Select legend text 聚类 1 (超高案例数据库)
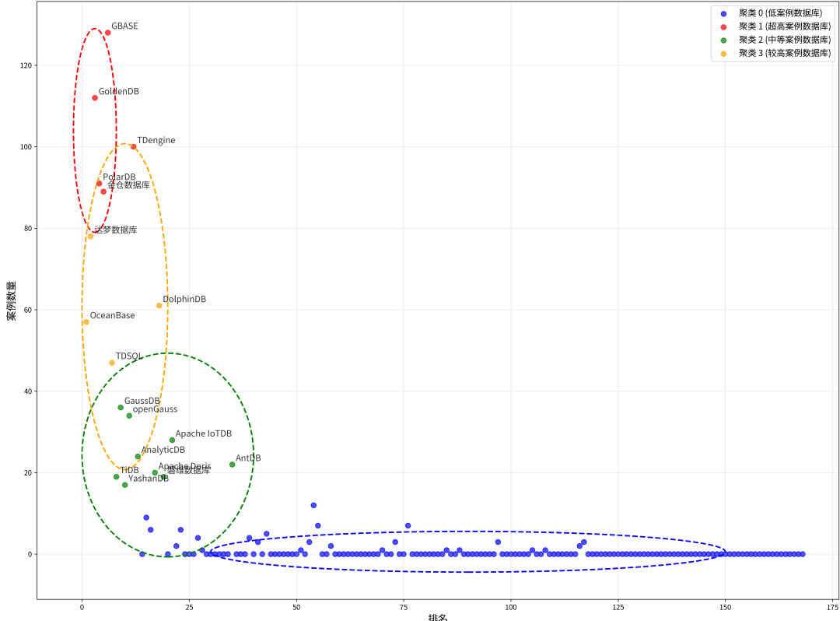The height and width of the screenshot is (621, 840). (x=785, y=26)
